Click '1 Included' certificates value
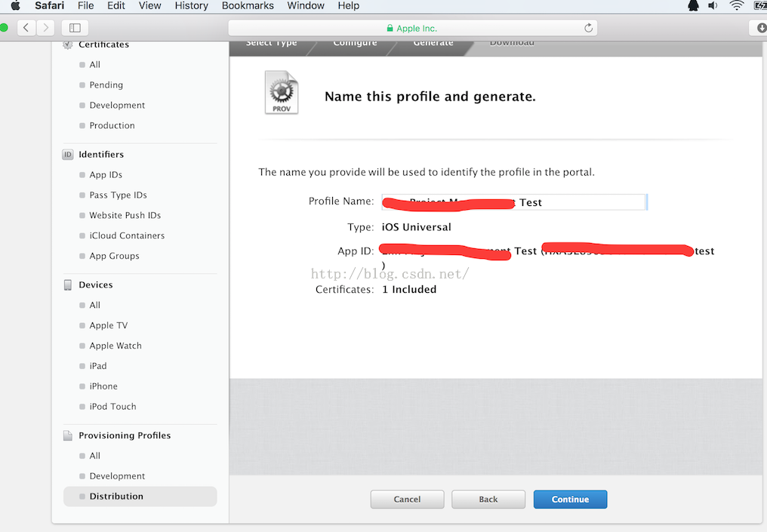Screen dimensions: 767x532 click(409, 290)
